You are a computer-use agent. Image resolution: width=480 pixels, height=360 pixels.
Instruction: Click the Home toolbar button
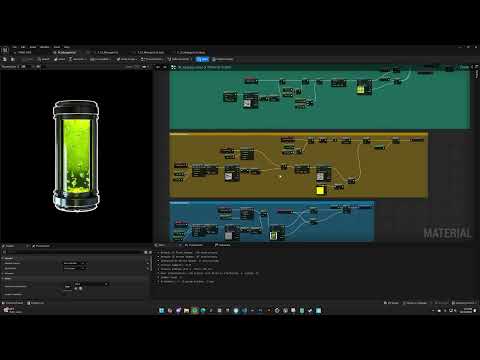pos(60,59)
